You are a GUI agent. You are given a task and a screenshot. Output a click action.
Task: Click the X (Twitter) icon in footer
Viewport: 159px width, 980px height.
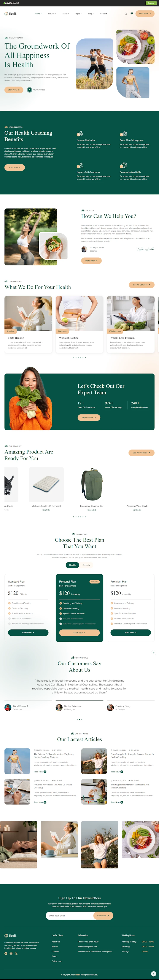16,953
